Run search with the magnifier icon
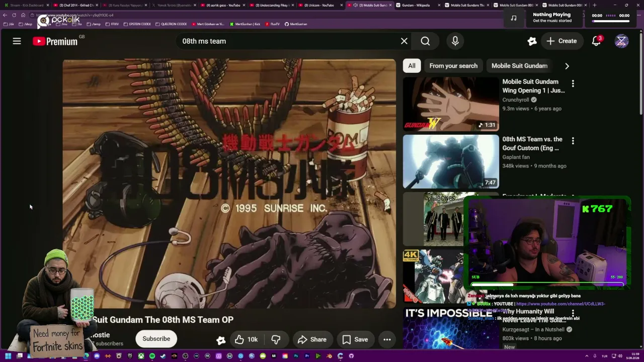 click(425, 41)
